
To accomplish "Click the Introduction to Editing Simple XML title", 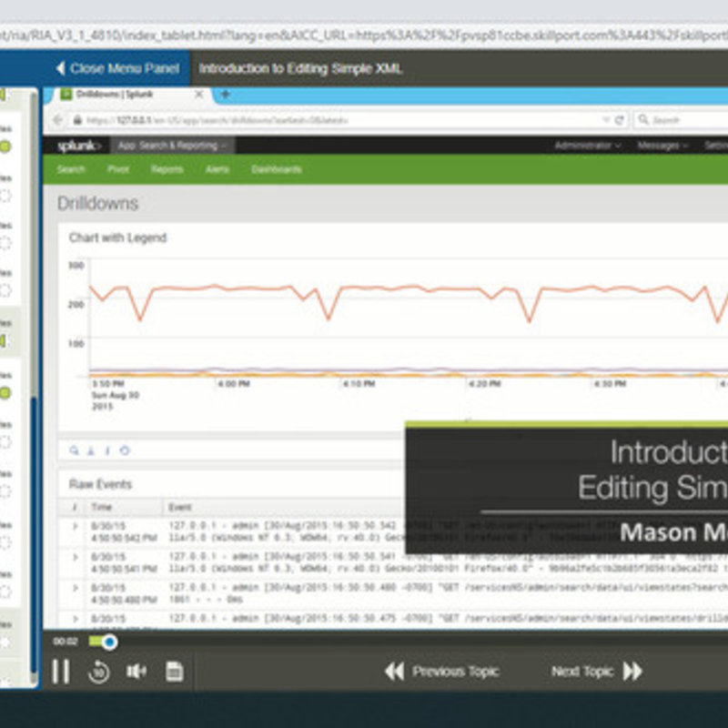I will coord(300,69).
